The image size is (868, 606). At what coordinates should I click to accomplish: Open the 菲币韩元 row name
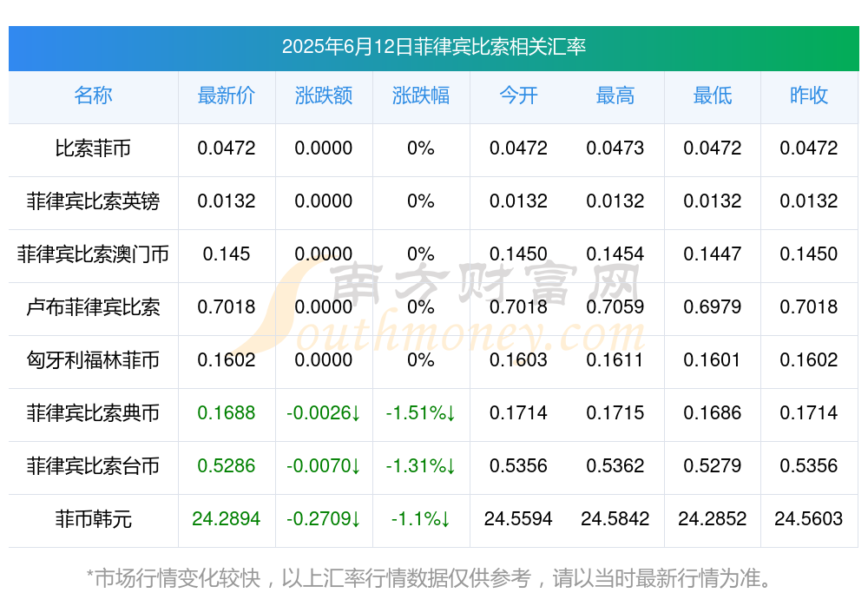tap(93, 519)
